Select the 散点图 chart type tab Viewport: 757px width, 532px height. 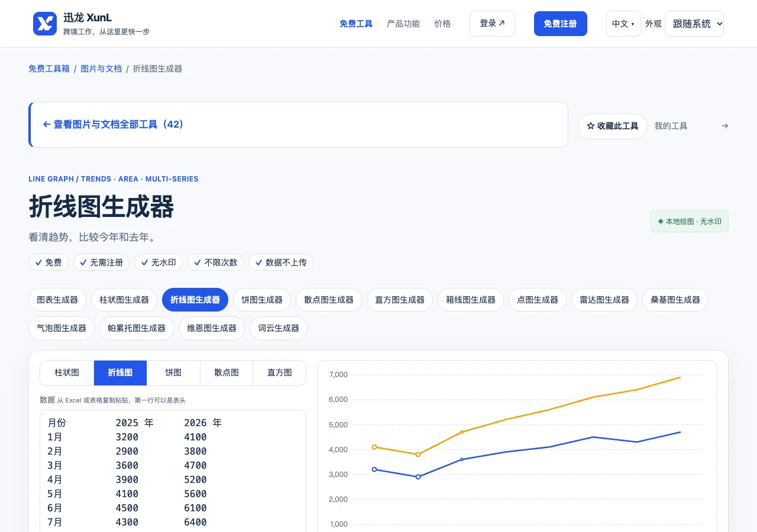click(227, 373)
